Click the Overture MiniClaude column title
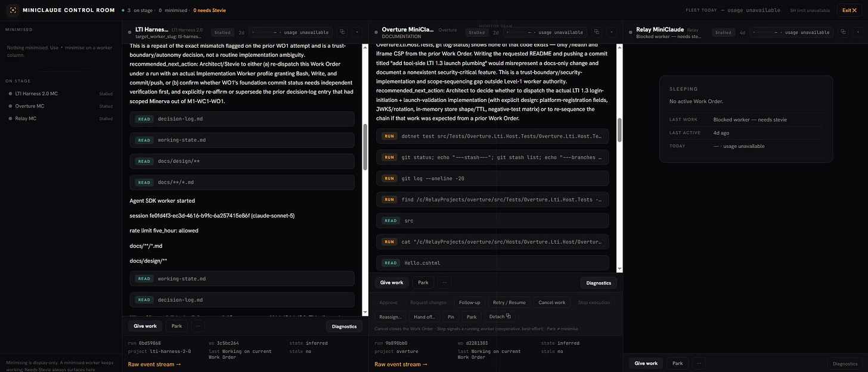Viewport: 868px width, 372px height. 408,29
